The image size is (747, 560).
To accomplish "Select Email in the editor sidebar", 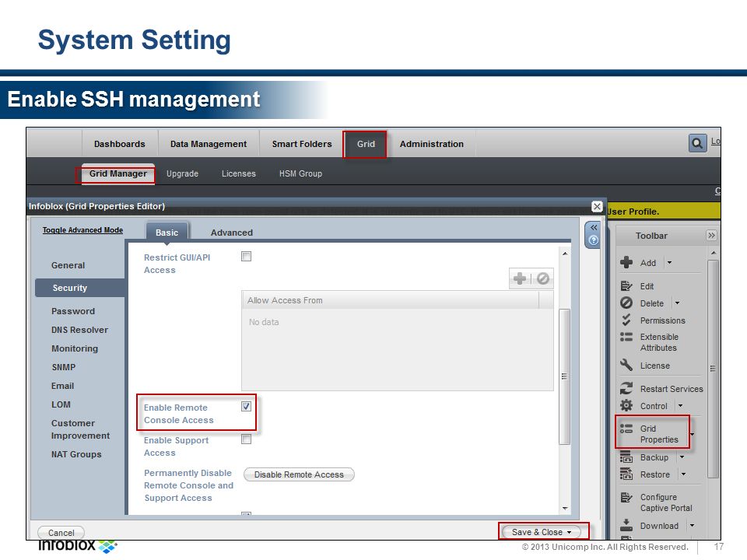I will [62, 386].
